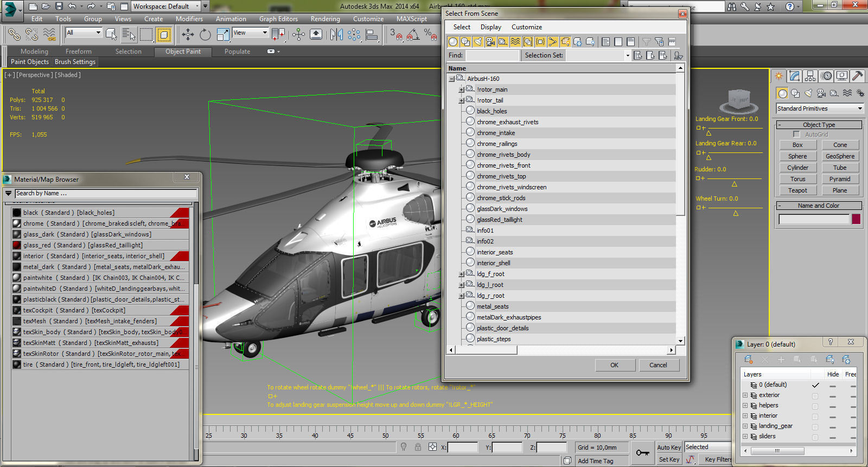The width and height of the screenshot is (868, 467).
Task: Toggle Display Geometry filter in Select From Scene
Action: click(452, 42)
